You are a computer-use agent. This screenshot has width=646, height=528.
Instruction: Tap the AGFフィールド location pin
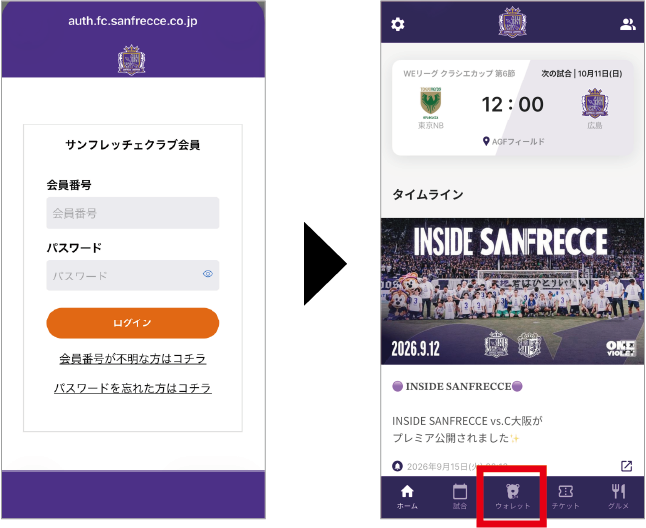(x=486, y=141)
